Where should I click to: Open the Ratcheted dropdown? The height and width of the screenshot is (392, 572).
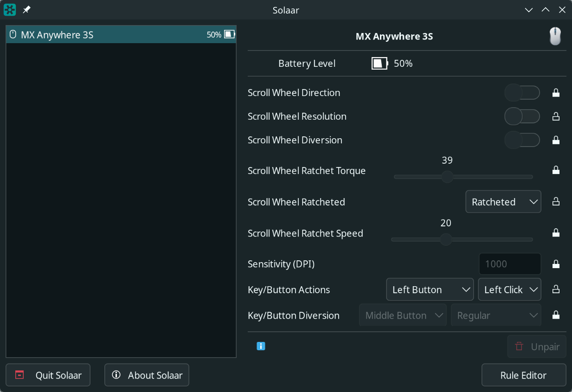[x=503, y=202]
